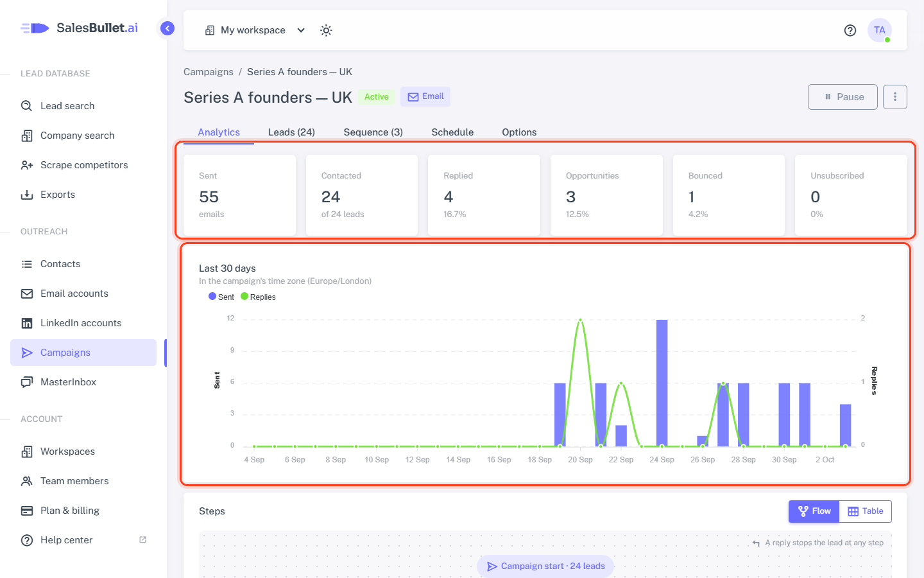
Task: Click the Unsubscribed 0 stat card
Action: (x=851, y=195)
